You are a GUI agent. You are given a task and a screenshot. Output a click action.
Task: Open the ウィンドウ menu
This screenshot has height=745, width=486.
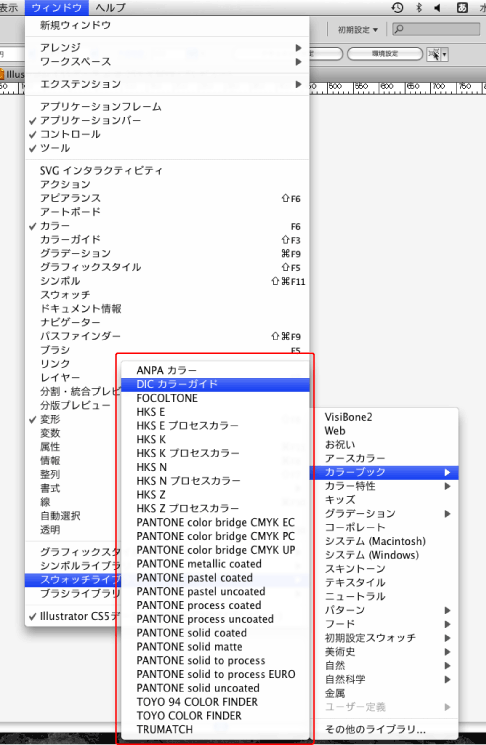(x=57, y=8)
